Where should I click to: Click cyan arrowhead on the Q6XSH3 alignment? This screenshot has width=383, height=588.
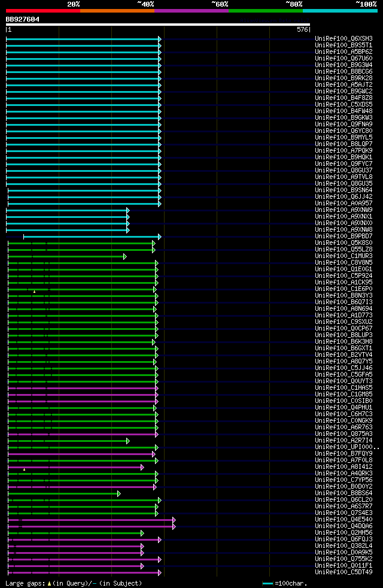tap(160, 39)
